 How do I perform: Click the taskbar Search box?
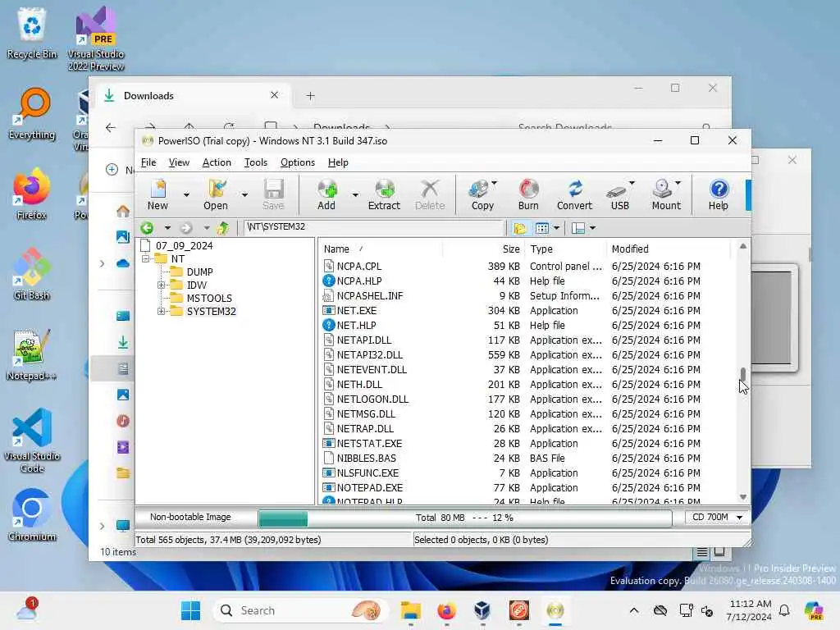pos(300,610)
